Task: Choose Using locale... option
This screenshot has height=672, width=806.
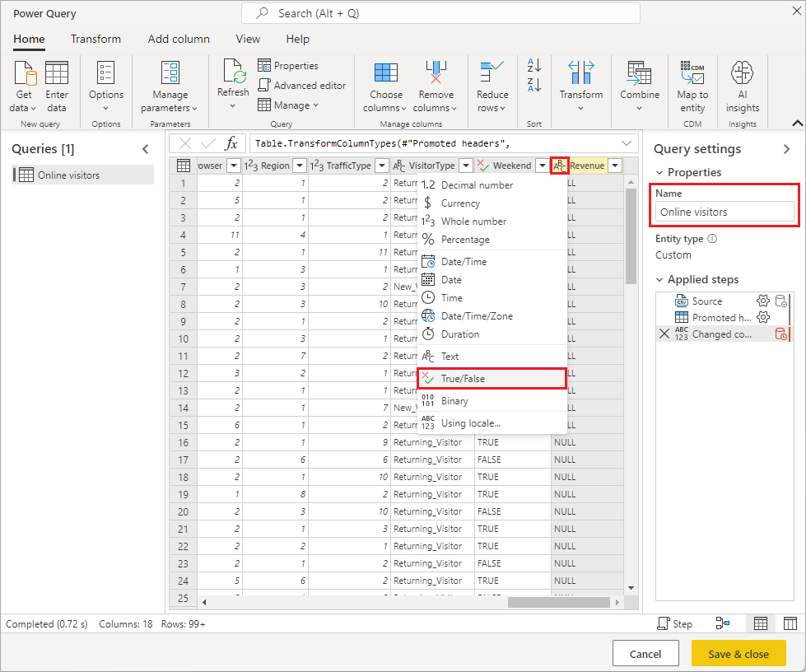Action: coord(492,423)
